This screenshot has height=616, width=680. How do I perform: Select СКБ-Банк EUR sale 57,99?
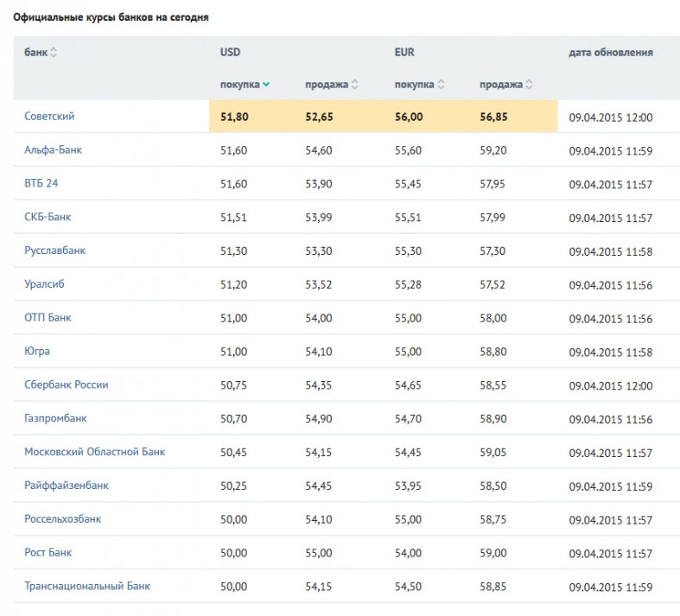[x=493, y=217]
